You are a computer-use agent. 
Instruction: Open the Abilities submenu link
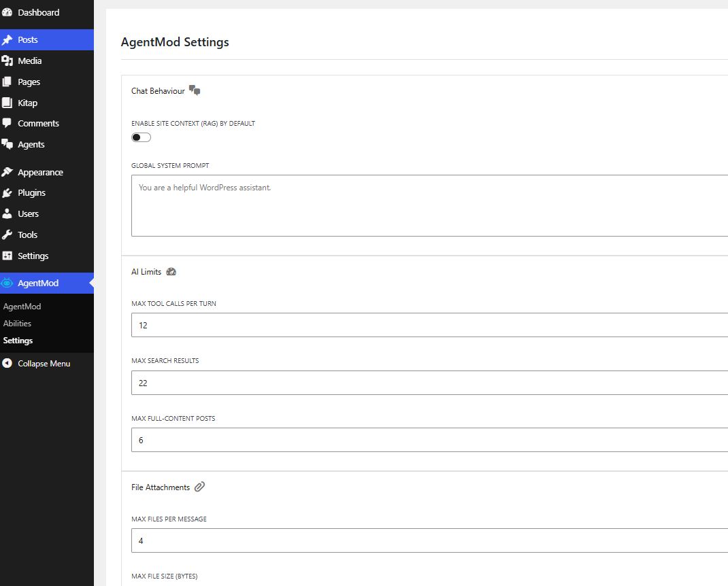[17, 324]
